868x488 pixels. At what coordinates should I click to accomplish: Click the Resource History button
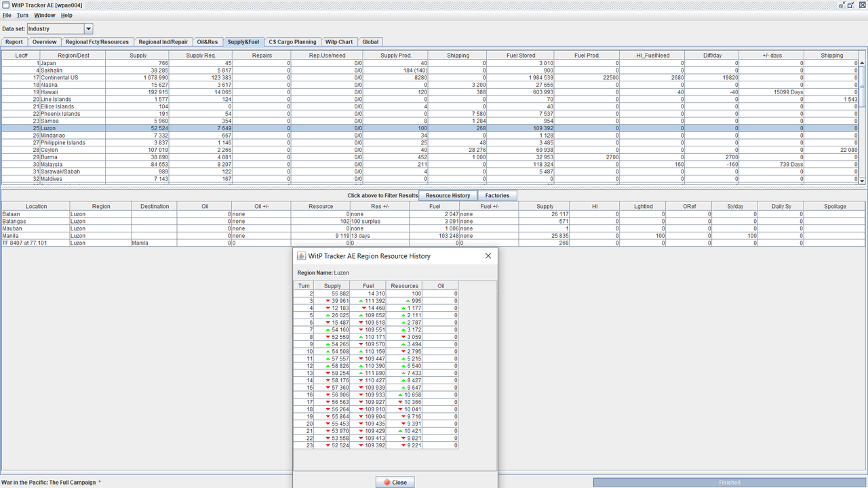[448, 195]
